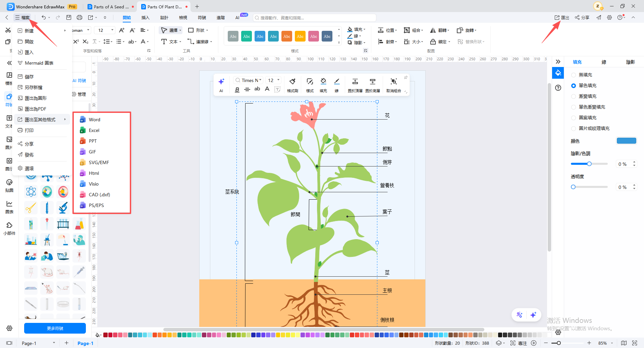Click the help question mark in right panel

click(558, 88)
